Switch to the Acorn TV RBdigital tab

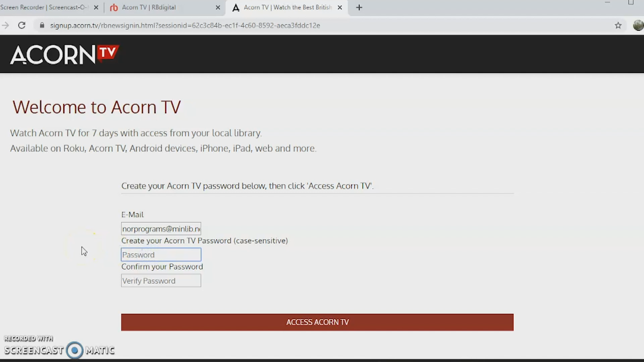point(149,7)
